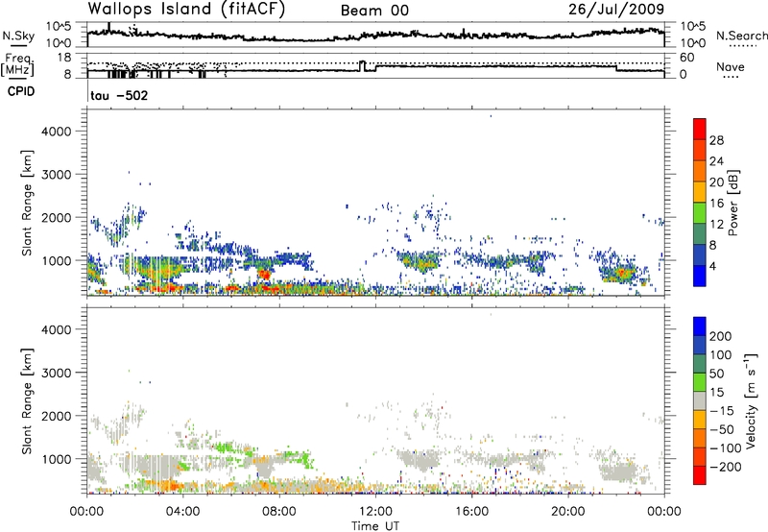The image size is (768, 532).
Task: Click the '-15' velocity colorbar label
Action: pos(722,411)
